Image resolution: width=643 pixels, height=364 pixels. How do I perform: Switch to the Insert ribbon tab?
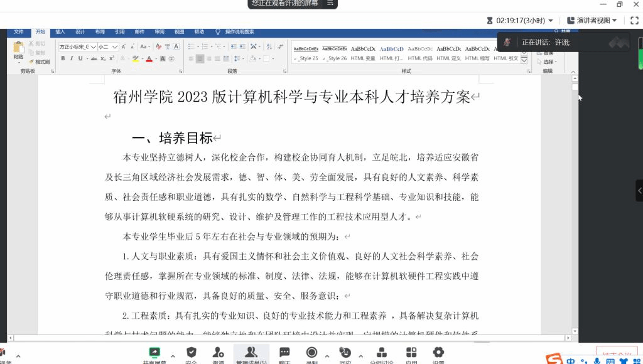click(60, 31)
